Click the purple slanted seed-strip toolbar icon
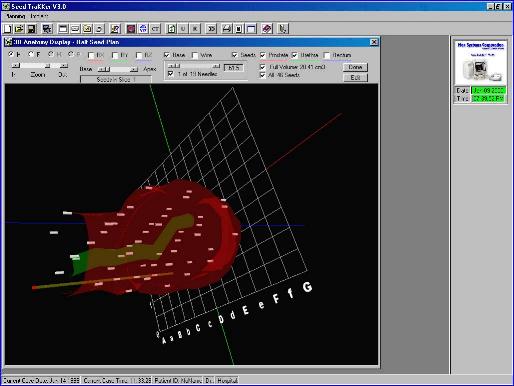The width and height of the screenshot is (514, 386). (x=267, y=29)
